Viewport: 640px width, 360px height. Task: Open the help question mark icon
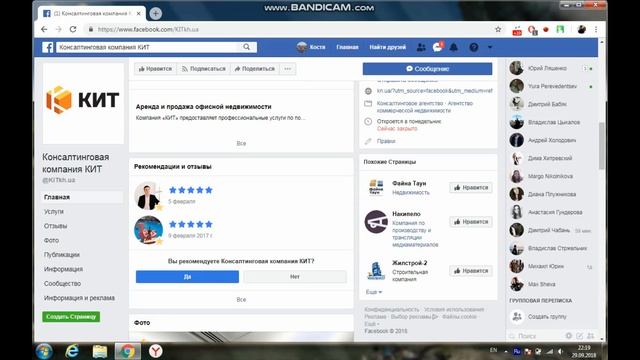[x=473, y=47]
